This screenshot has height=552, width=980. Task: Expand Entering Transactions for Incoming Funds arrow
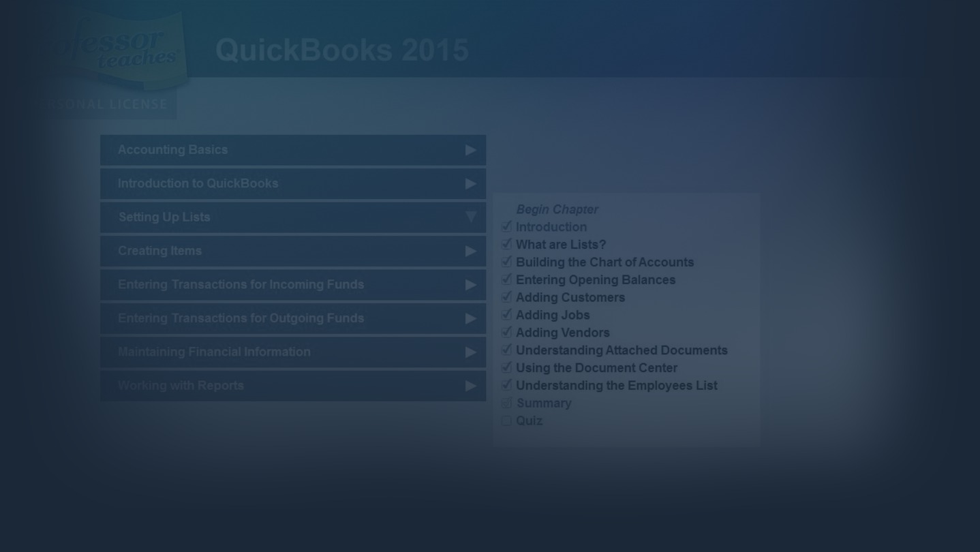[470, 285]
